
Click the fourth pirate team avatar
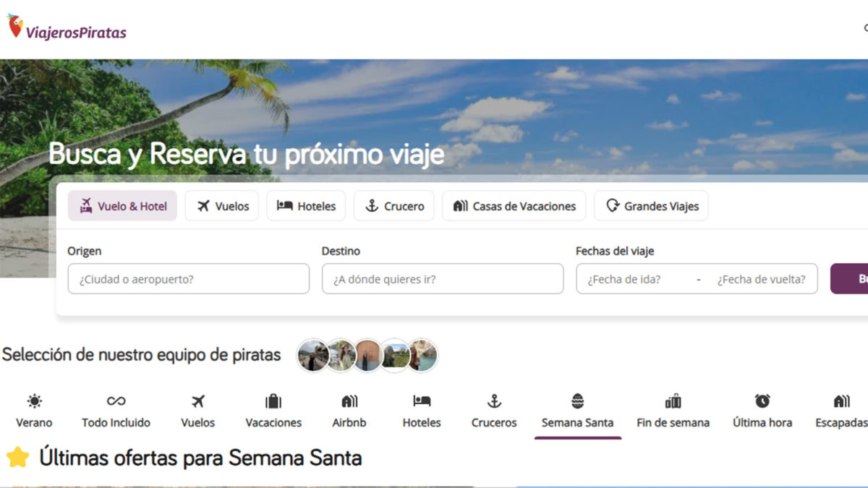tap(395, 355)
